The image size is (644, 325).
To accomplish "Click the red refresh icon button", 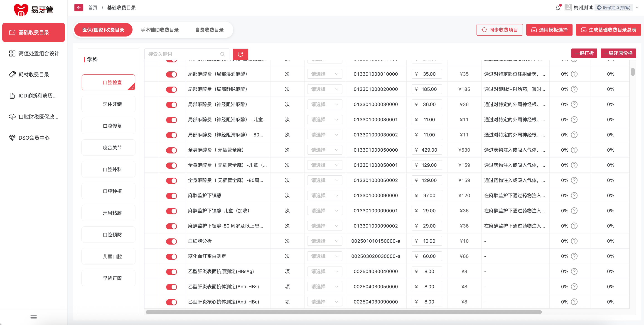I will coord(241,54).
